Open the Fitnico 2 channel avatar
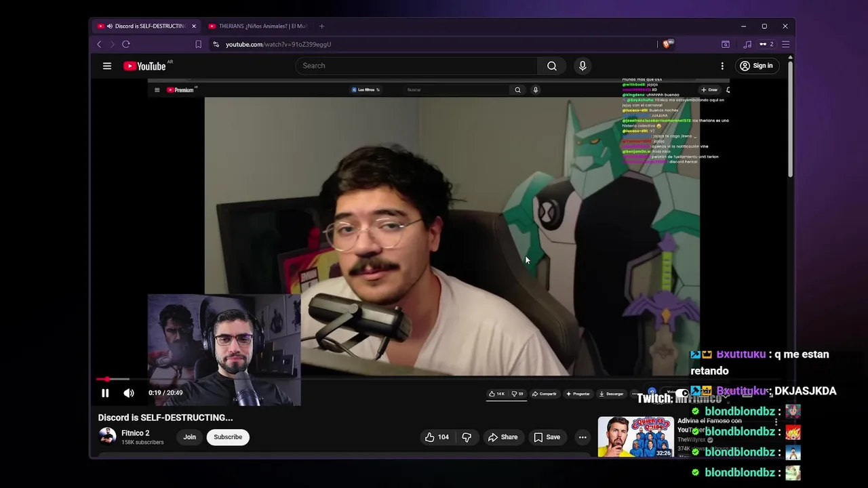 (107, 436)
